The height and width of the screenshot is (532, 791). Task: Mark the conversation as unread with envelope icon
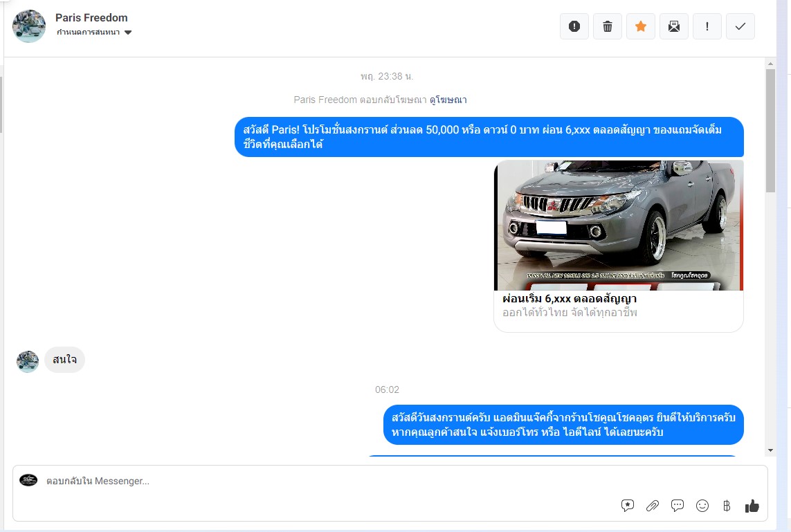pos(673,26)
